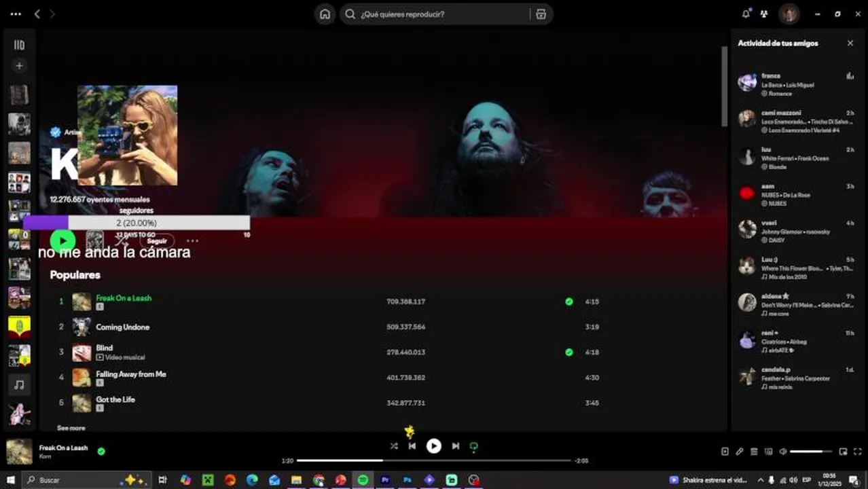Open the Photoshop icon in the taskbar
The image size is (868, 489).
[x=408, y=480]
